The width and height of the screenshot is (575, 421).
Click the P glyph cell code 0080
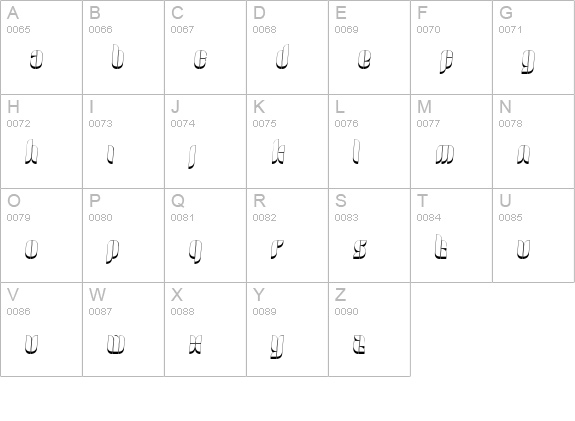(x=124, y=235)
